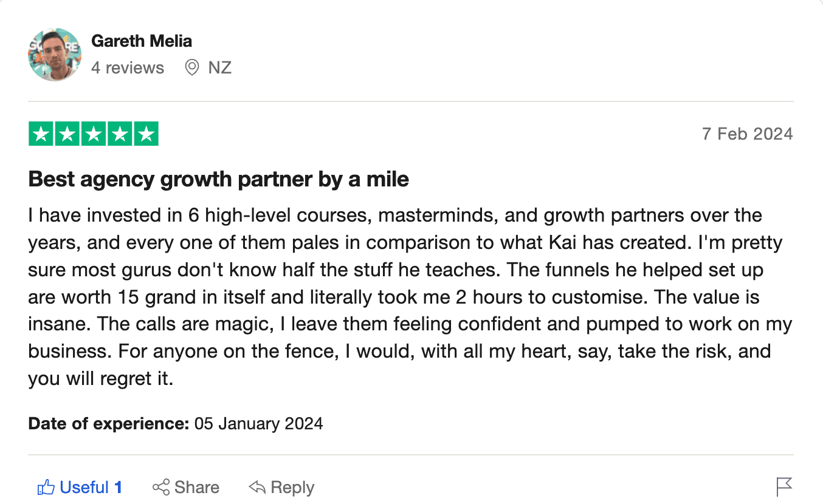Click the "Date of experience" label
The width and height of the screenshot is (823, 504).
pos(109,423)
